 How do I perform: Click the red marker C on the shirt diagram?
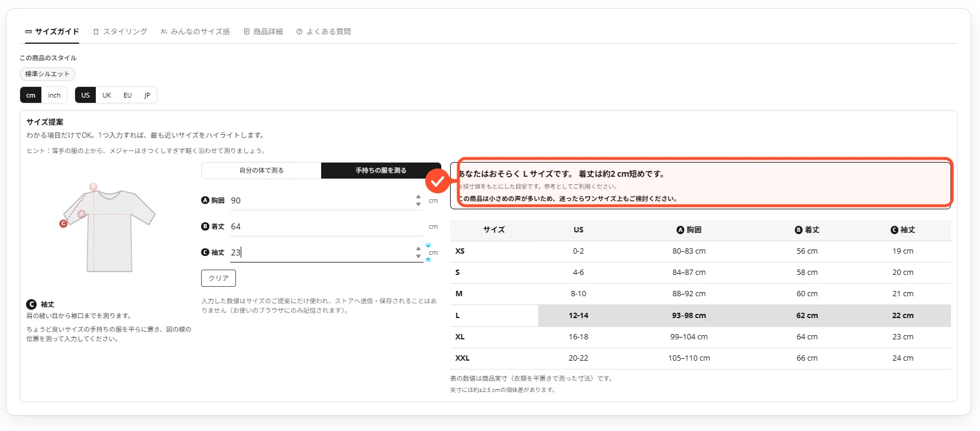pos(63,223)
